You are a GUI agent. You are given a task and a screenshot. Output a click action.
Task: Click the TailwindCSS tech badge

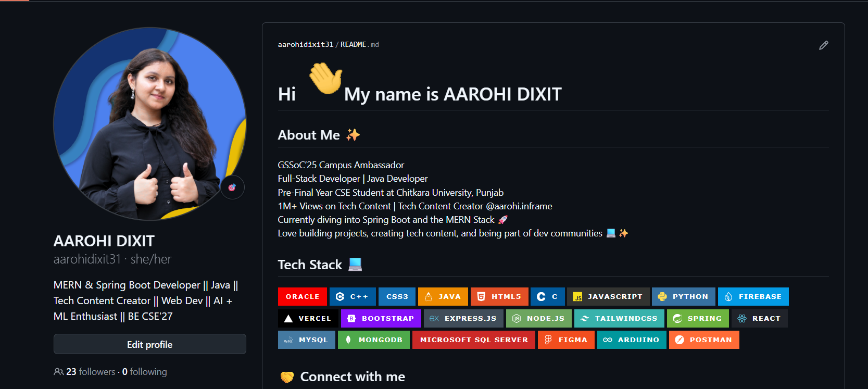[x=620, y=318]
